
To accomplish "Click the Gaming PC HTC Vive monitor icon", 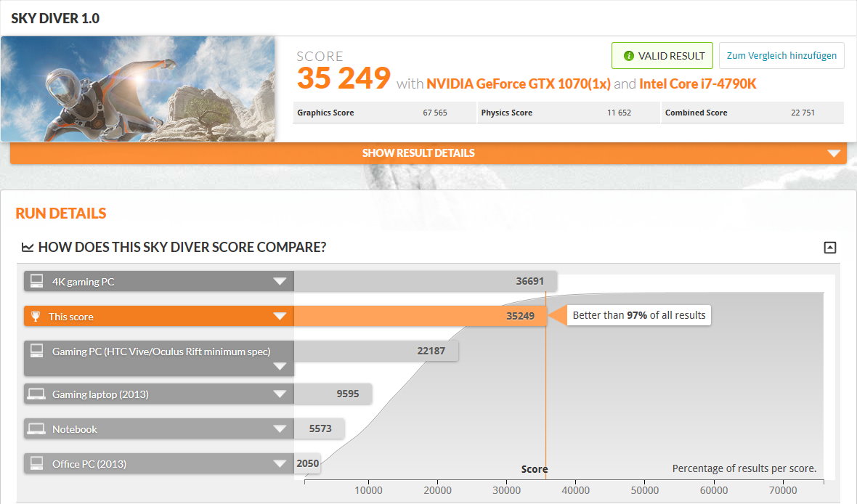I will (36, 351).
